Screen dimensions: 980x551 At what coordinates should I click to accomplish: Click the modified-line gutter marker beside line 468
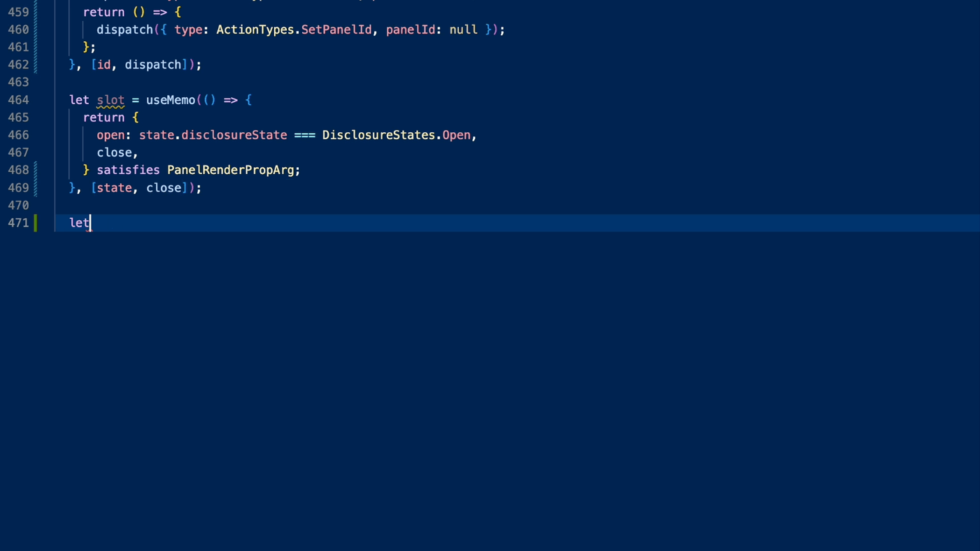point(36,170)
